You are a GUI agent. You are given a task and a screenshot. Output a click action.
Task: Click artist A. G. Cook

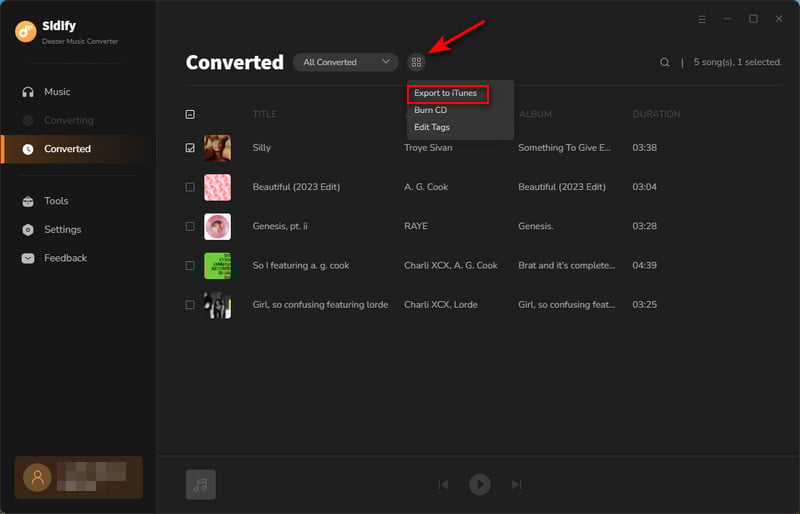pyautogui.click(x=426, y=187)
